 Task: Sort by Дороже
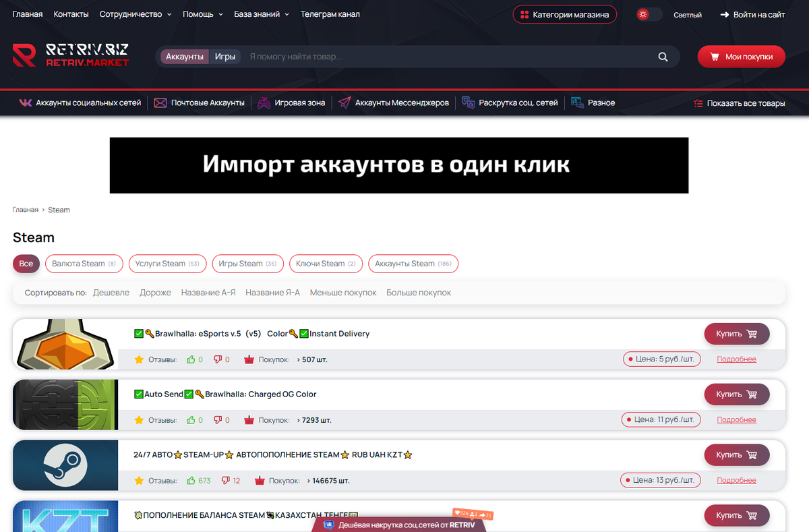[155, 293]
